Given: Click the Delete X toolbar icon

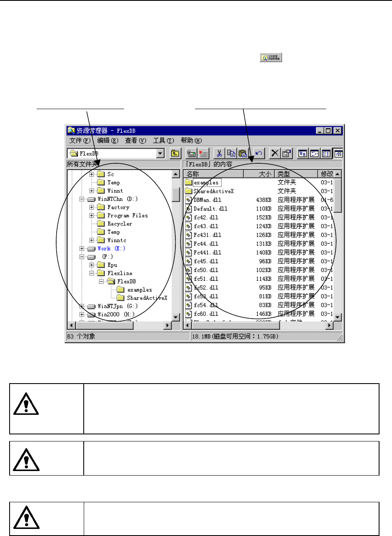Looking at the screenshot, I should (x=275, y=153).
